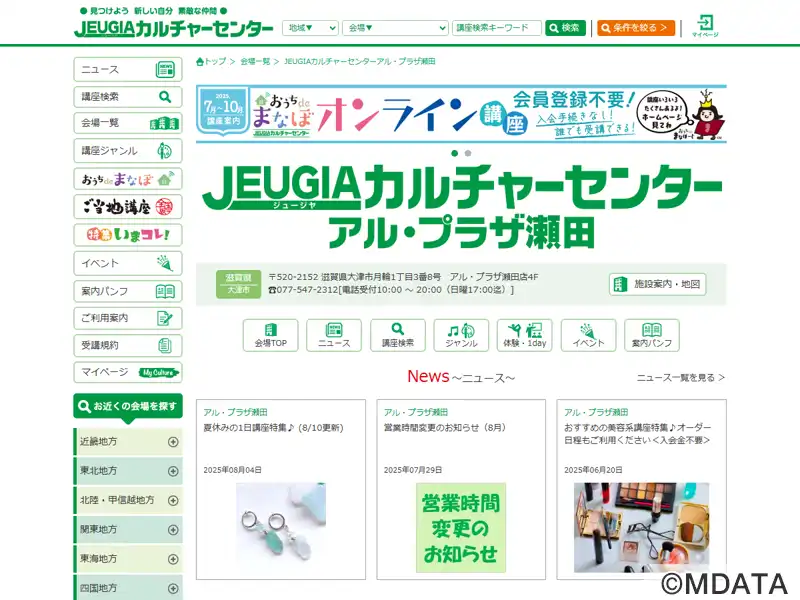Click the 講座検索 magnifier icon button

click(x=398, y=335)
